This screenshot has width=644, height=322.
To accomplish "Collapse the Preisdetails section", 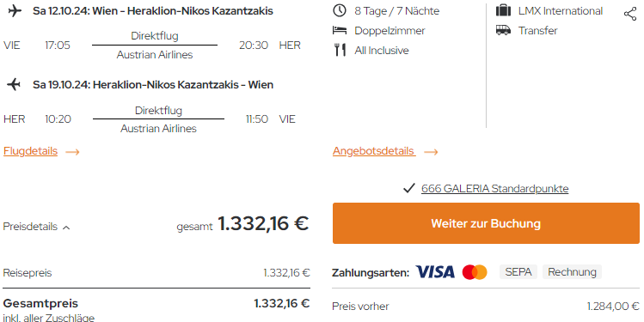I will (x=36, y=227).
